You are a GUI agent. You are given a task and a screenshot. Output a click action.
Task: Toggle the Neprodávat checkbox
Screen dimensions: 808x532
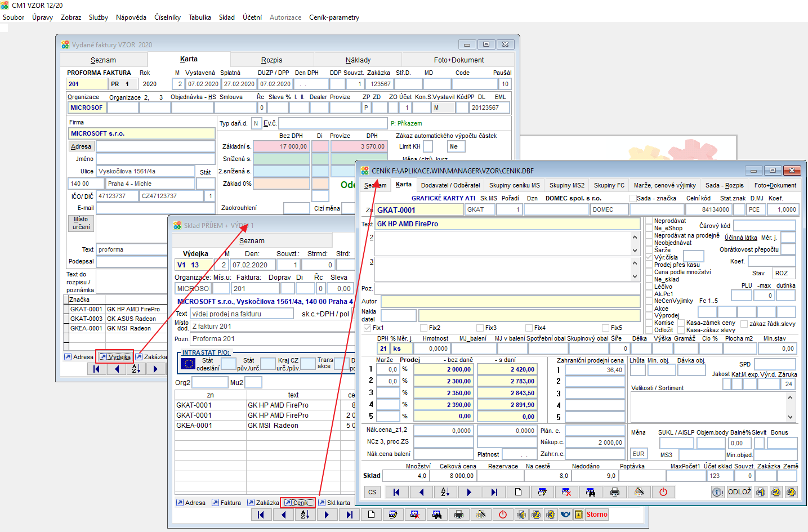pos(649,221)
